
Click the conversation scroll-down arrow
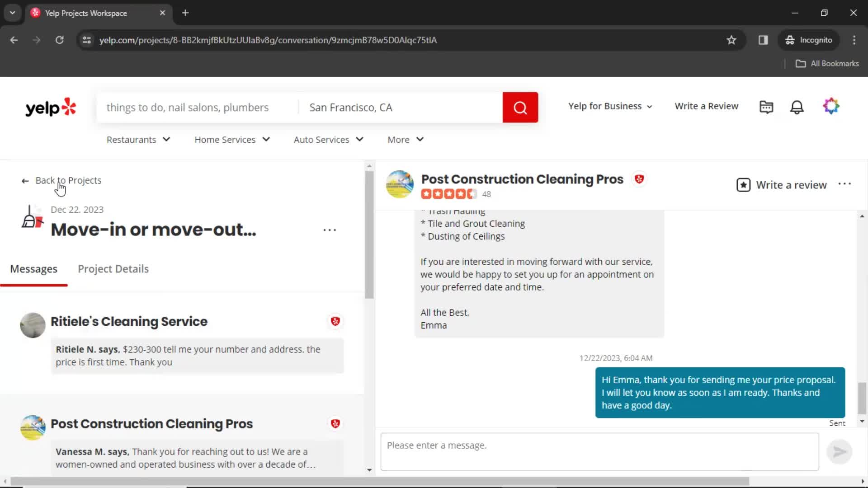(862, 421)
